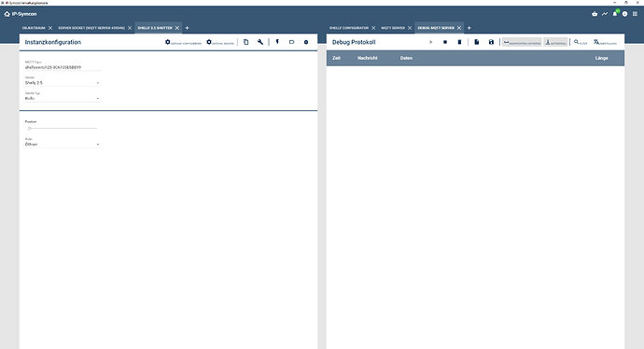Click the Gateway ändern gear button
Image resolution: width=644 pixels, height=349 pixels.
click(x=220, y=42)
